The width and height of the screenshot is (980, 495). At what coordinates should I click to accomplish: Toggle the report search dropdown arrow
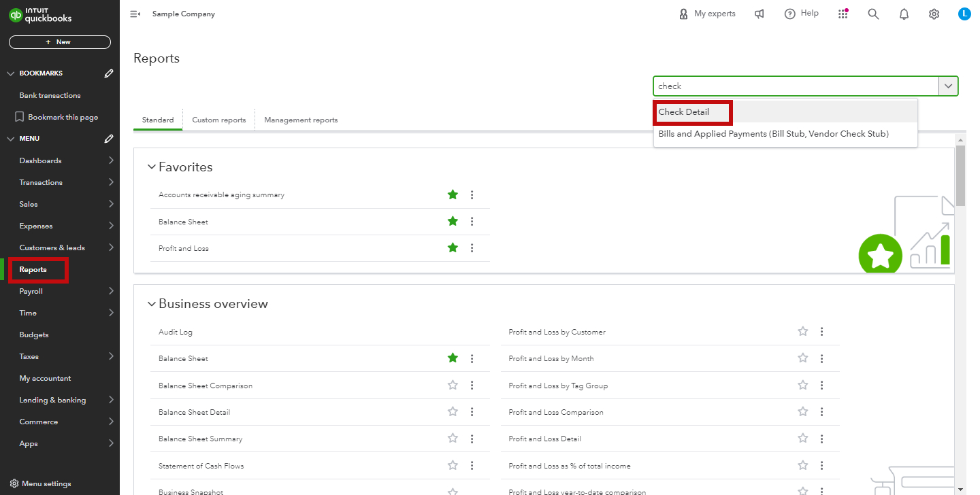point(949,86)
